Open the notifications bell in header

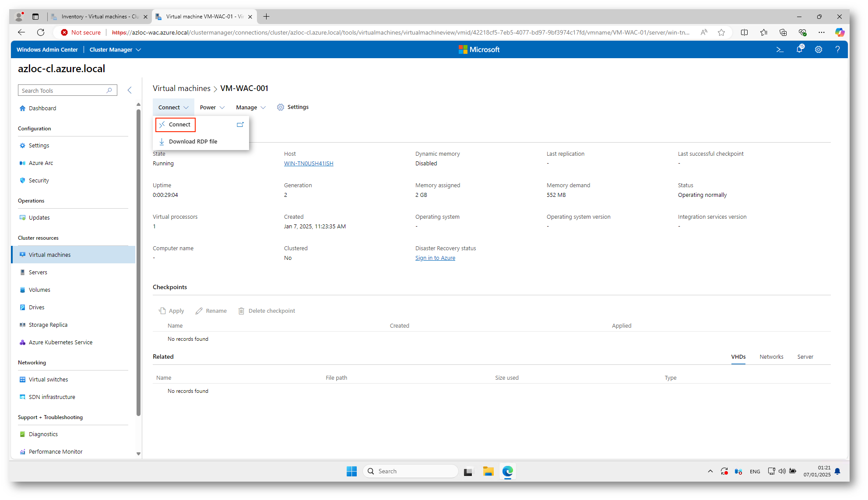800,49
